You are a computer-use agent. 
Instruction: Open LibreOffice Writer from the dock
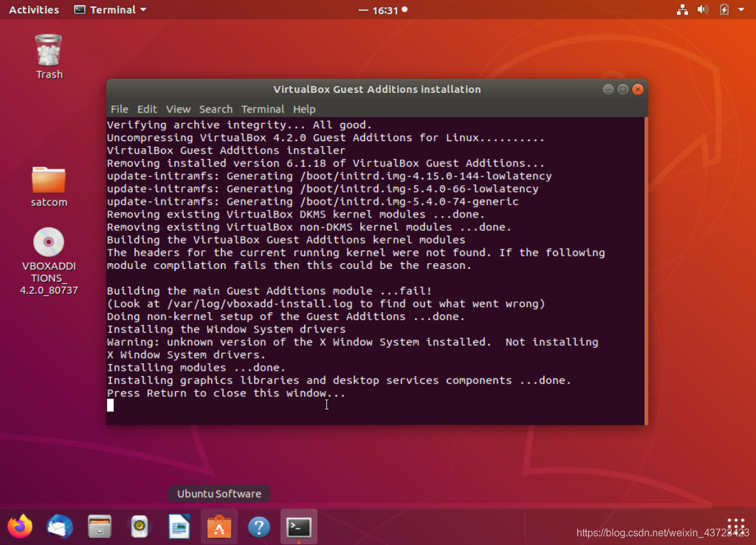coord(179,527)
